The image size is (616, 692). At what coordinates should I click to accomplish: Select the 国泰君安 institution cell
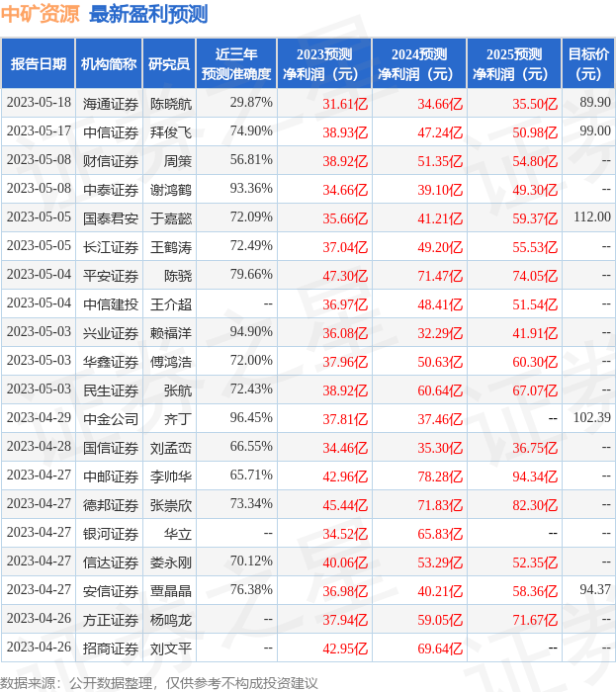pyautogui.click(x=111, y=218)
